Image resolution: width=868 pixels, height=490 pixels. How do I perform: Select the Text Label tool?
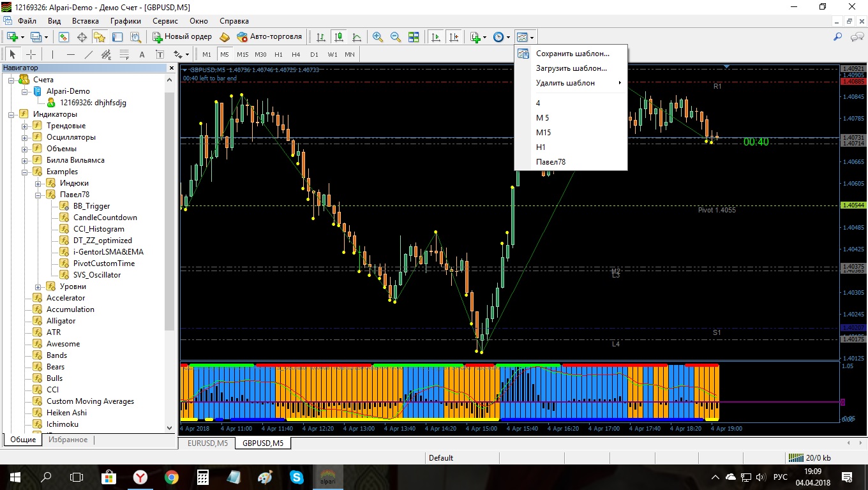point(160,54)
